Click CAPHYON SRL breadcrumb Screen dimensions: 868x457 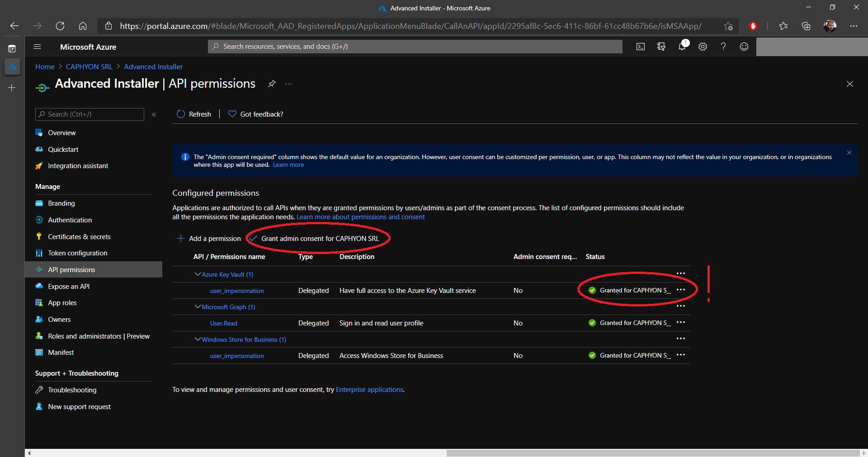pos(89,67)
